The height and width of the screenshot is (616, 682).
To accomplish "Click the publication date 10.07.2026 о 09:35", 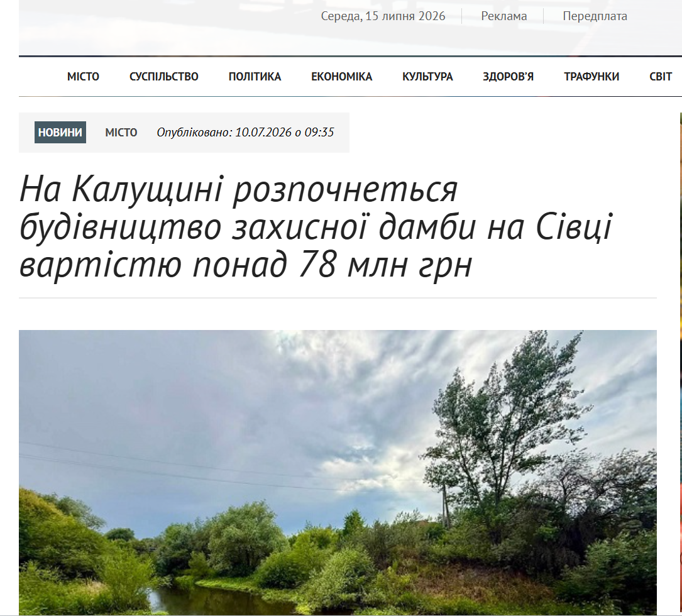I will 285,132.
